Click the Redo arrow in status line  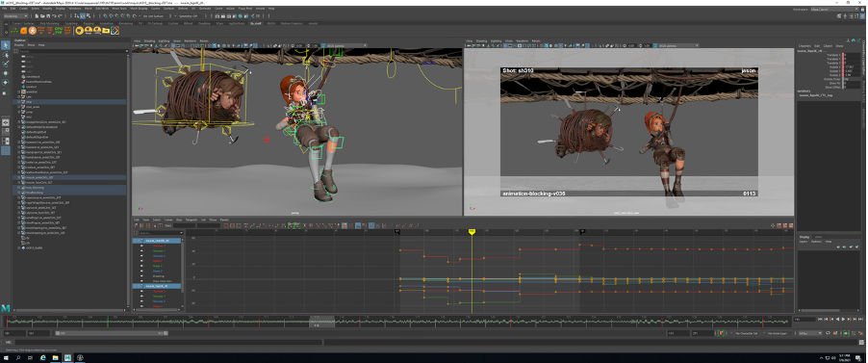60,16
